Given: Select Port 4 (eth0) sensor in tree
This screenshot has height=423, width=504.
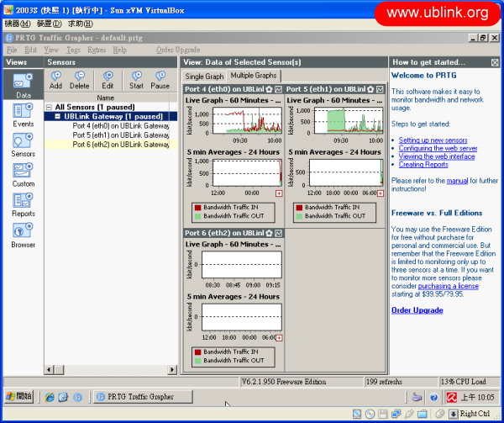Looking at the screenshot, I should (x=120, y=126).
